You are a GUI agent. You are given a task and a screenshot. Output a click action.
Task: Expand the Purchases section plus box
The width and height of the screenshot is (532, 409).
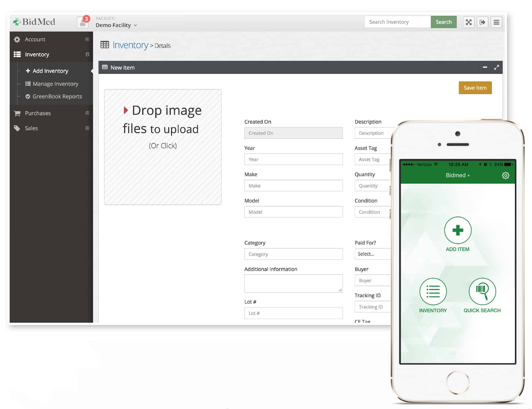click(87, 113)
